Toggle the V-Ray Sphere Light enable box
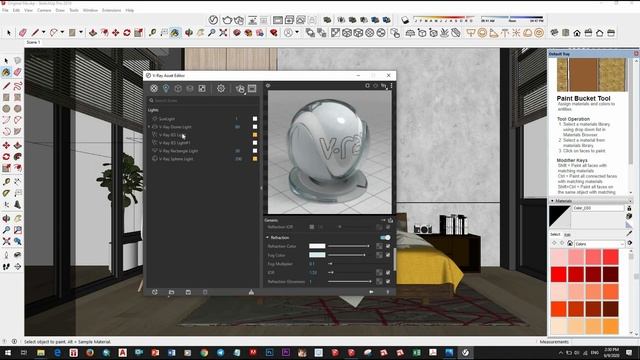Viewport: 640px width, 360px height. pyautogui.click(x=255, y=159)
